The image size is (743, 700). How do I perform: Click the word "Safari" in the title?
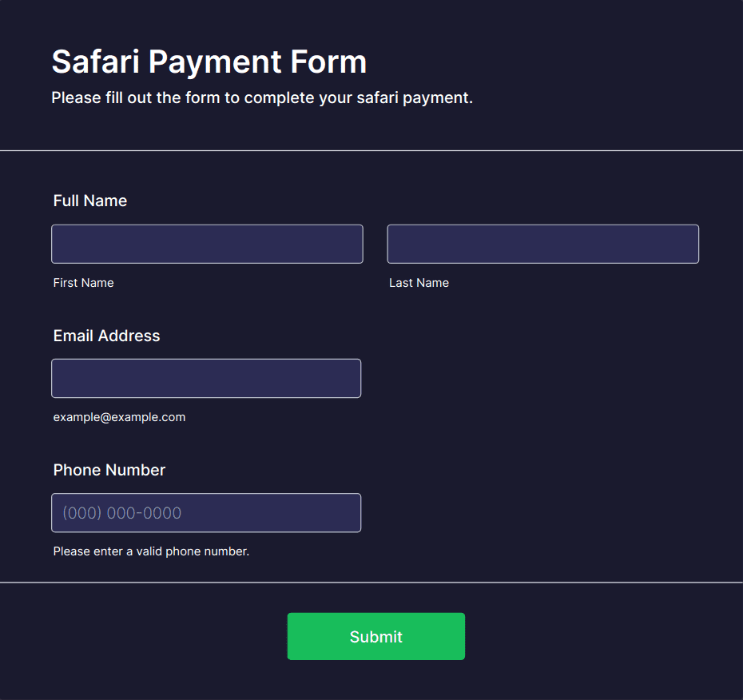point(95,62)
